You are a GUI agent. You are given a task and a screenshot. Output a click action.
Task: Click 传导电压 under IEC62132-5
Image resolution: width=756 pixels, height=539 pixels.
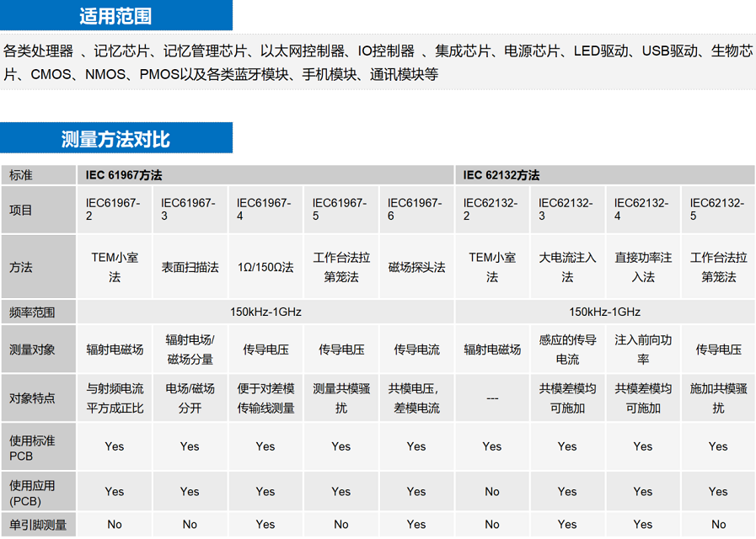[x=718, y=350]
